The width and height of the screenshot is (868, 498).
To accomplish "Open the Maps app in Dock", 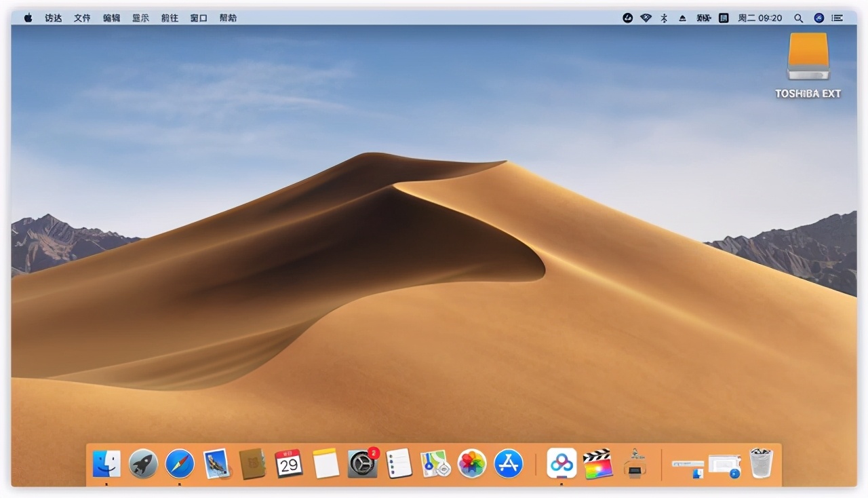I will coord(435,464).
